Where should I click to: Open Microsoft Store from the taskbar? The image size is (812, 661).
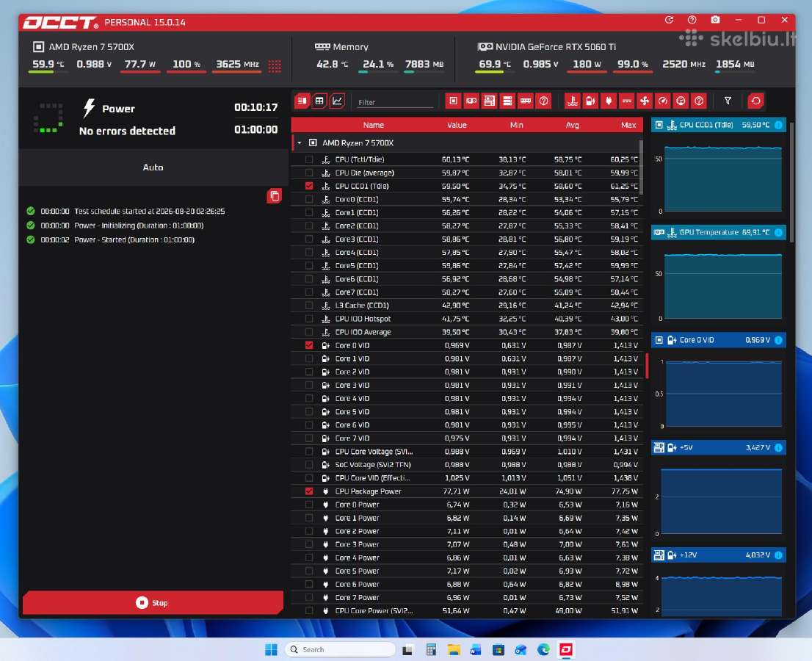pos(499,649)
